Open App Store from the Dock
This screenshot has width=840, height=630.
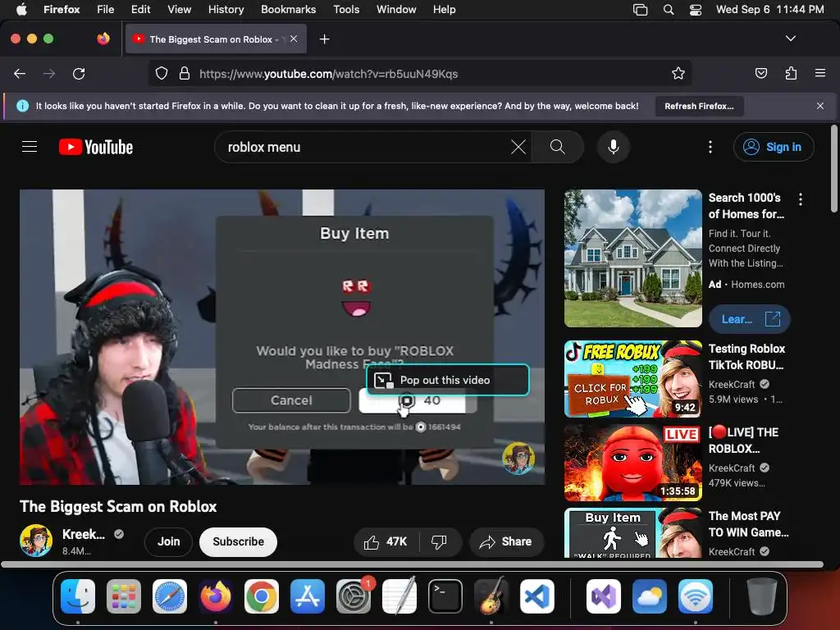[x=308, y=596]
